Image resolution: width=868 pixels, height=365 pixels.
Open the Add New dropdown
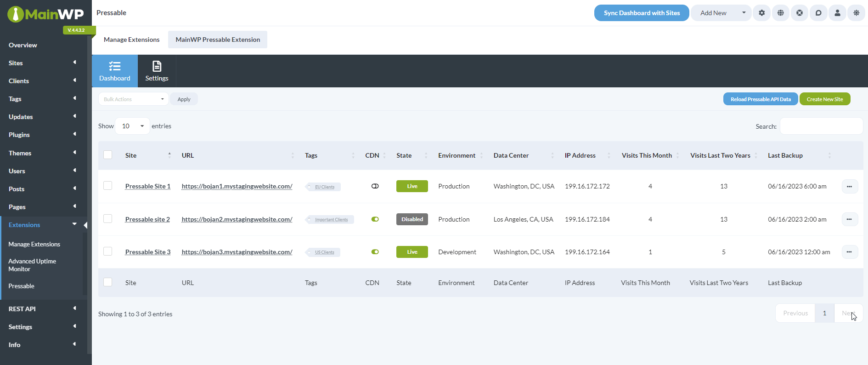[721, 13]
